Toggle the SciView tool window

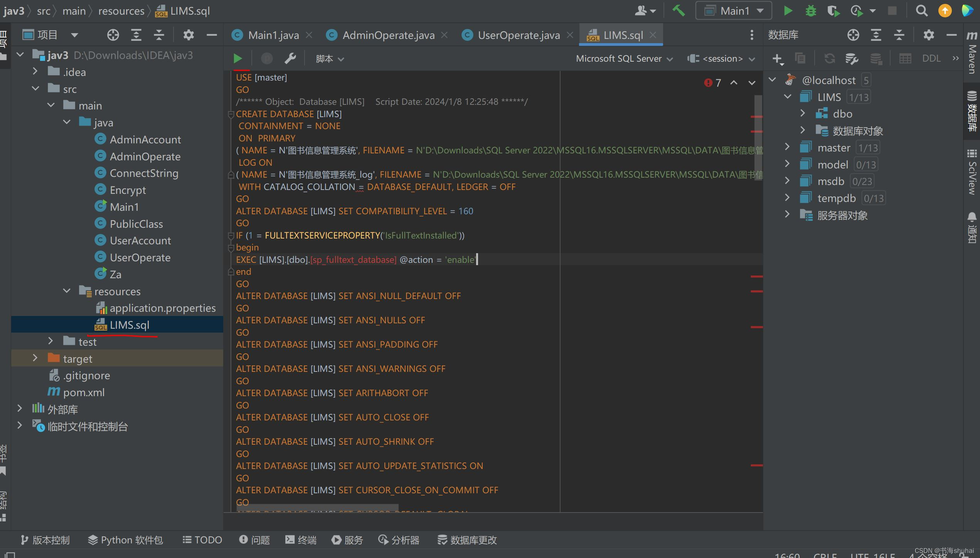pyautogui.click(x=972, y=172)
